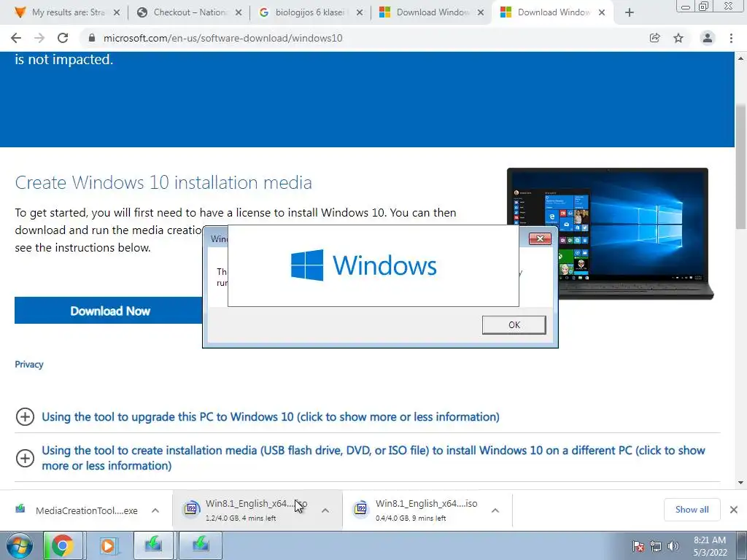Select the active Download Windows tab
747x560 pixels.
tap(553, 13)
